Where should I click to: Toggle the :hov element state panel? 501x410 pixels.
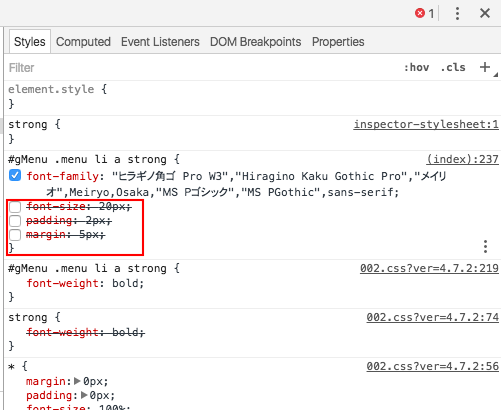click(x=417, y=68)
